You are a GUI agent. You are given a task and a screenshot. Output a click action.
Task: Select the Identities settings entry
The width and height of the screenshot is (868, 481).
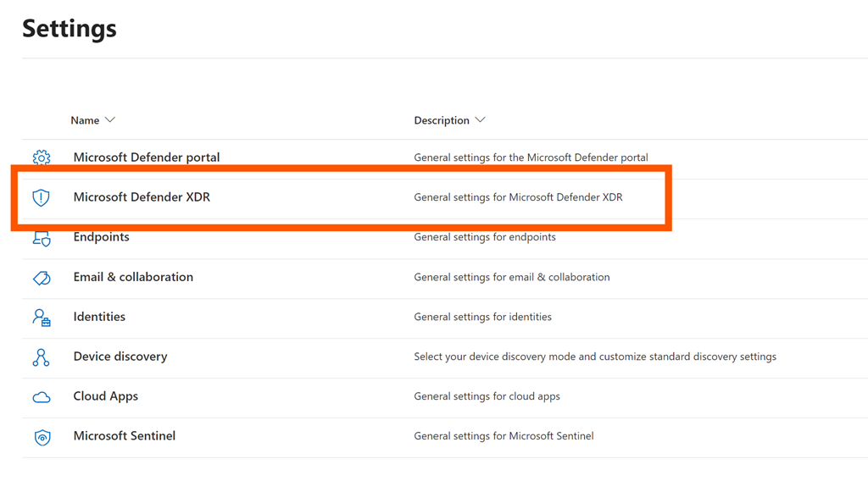tap(99, 317)
